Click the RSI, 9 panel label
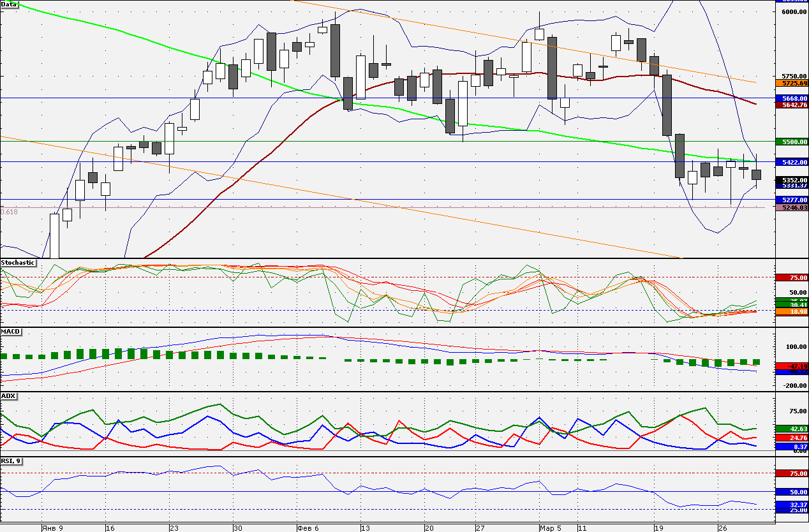 coord(11,461)
